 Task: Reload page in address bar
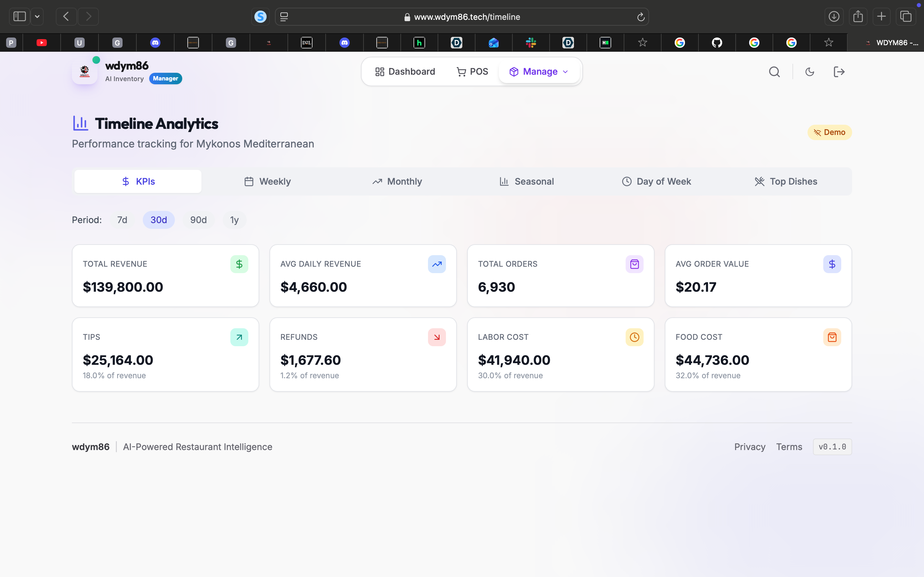(641, 17)
